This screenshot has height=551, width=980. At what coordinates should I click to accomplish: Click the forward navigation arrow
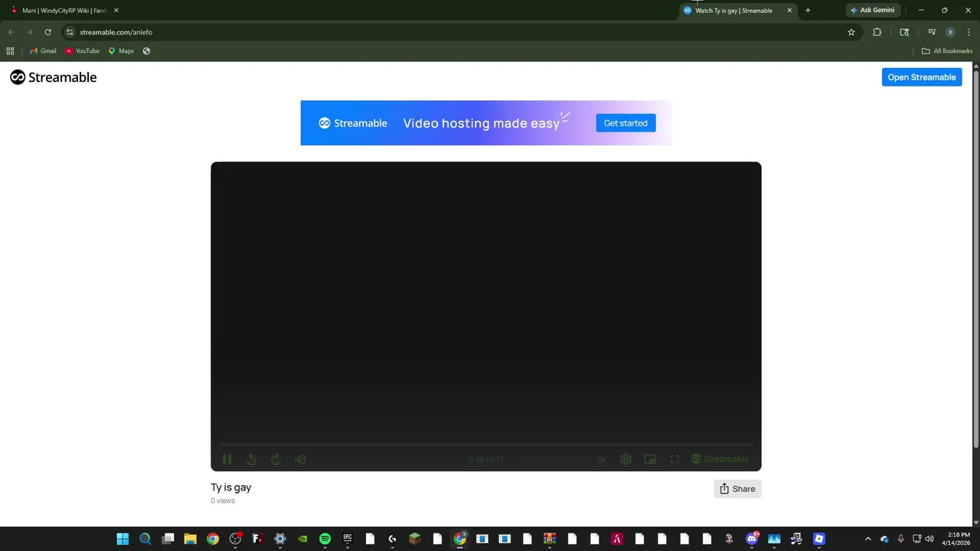coord(29,32)
